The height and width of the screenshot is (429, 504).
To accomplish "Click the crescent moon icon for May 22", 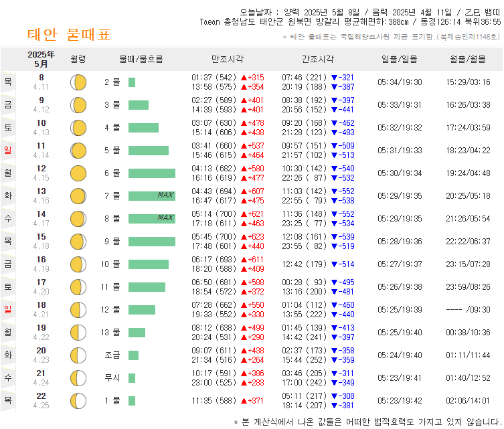I will click(78, 401).
